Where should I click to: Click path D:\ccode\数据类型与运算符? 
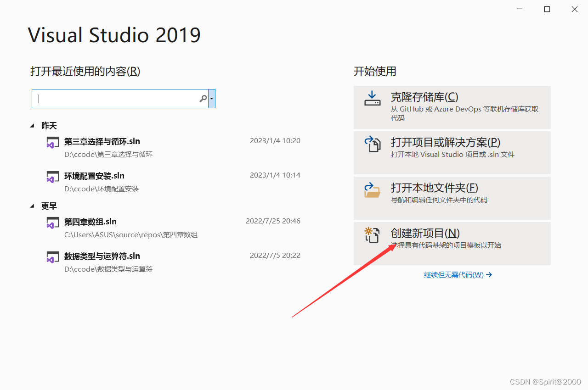[108, 269]
